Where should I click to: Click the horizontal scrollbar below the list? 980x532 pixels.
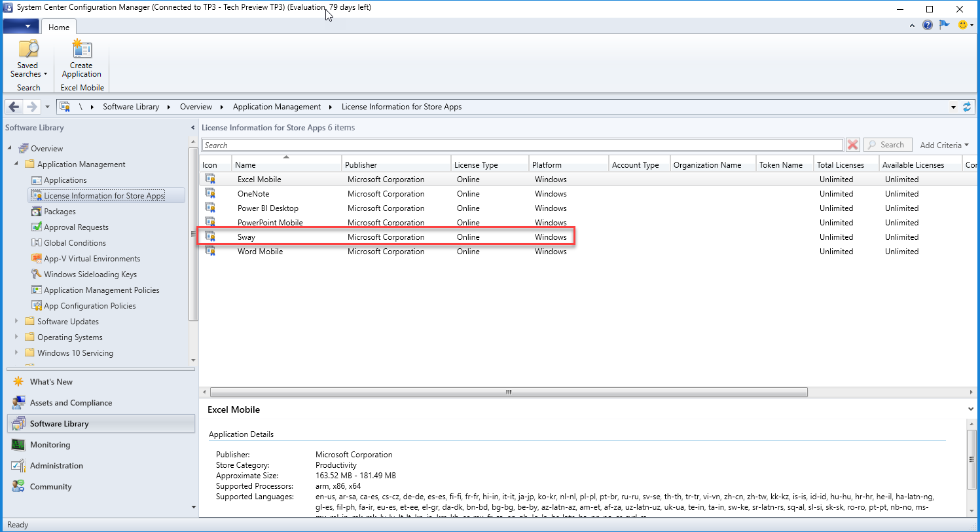click(508, 392)
